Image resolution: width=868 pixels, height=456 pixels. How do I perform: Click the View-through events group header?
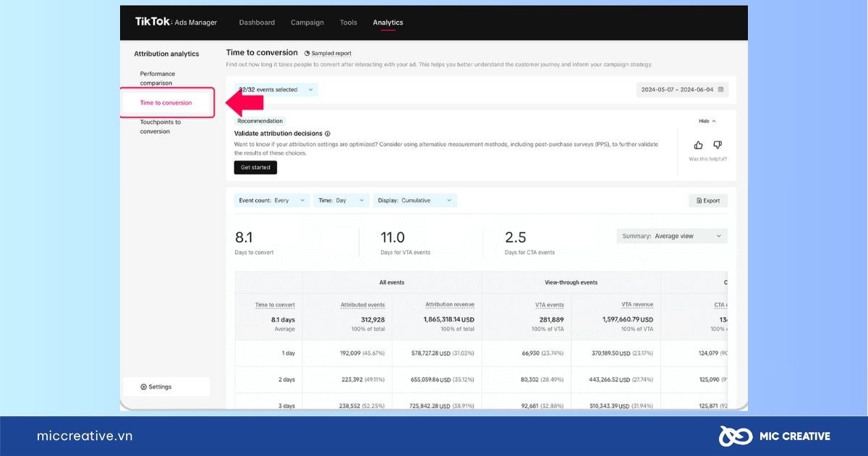click(571, 282)
